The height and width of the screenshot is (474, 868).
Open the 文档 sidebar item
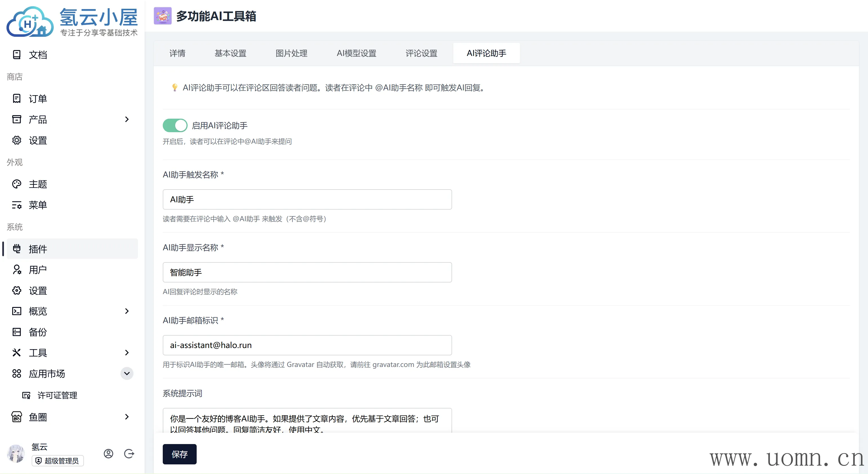coord(38,55)
